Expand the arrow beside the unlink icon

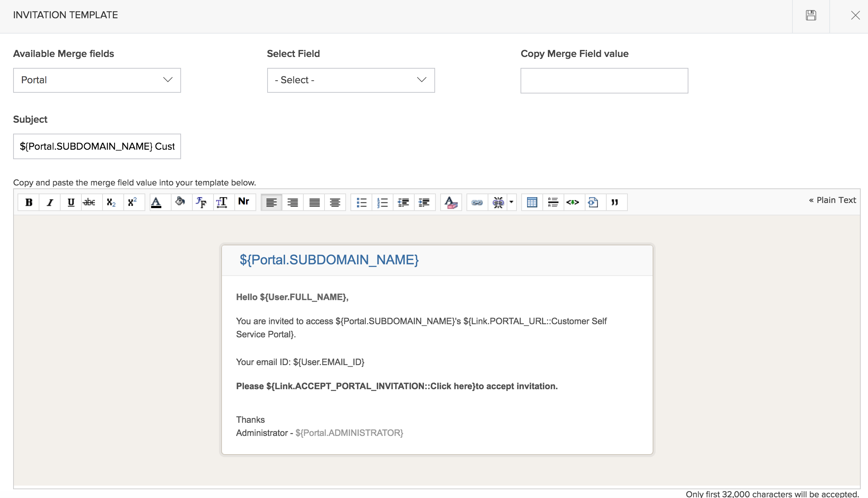[511, 202]
